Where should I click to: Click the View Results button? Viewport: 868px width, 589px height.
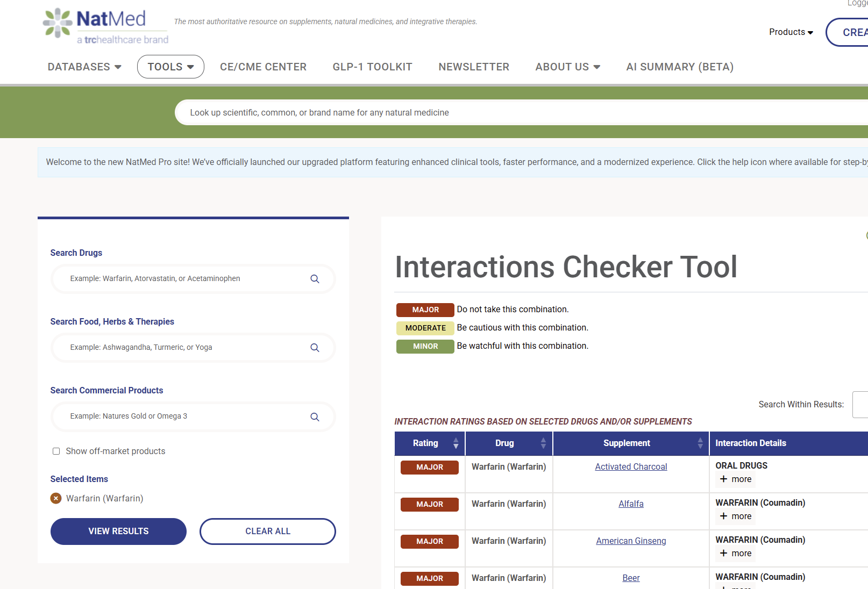point(118,531)
